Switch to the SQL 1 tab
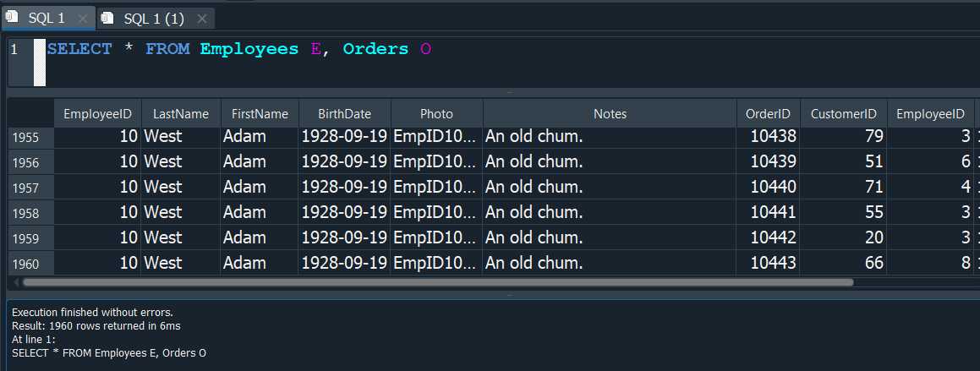Screen dimensions: 980x371 pos(47,18)
